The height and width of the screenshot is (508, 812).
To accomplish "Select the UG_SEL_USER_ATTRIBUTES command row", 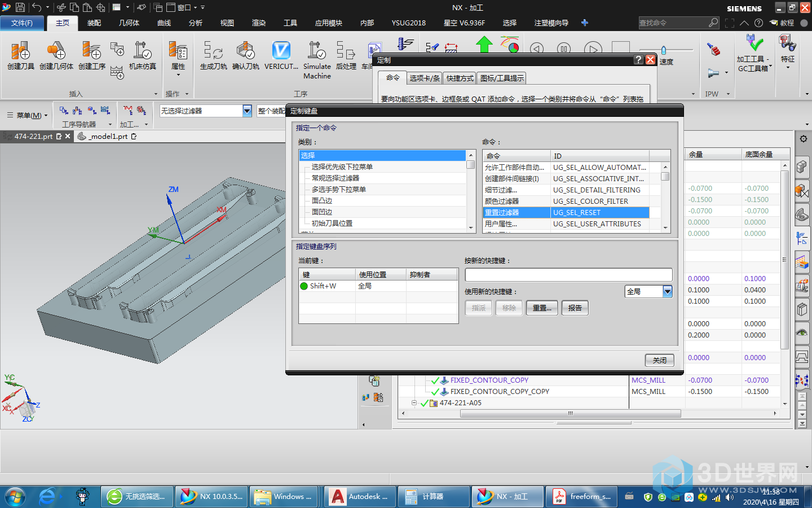I will tap(566, 224).
